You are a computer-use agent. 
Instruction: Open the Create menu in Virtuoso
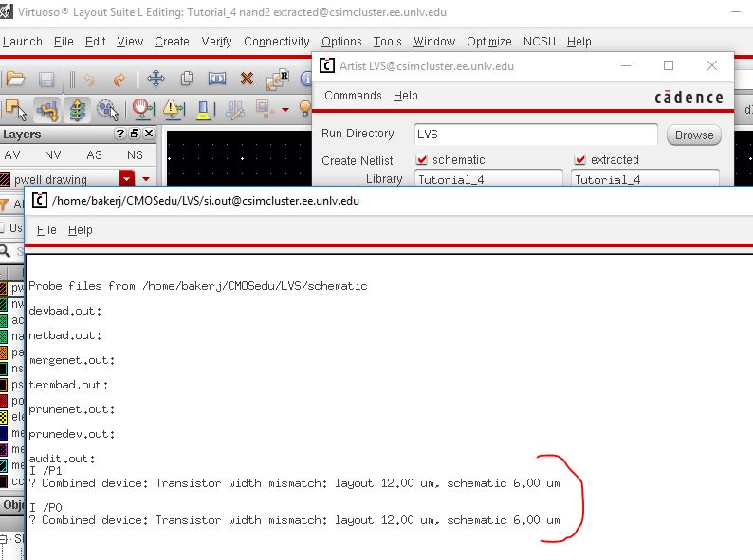[x=172, y=42]
